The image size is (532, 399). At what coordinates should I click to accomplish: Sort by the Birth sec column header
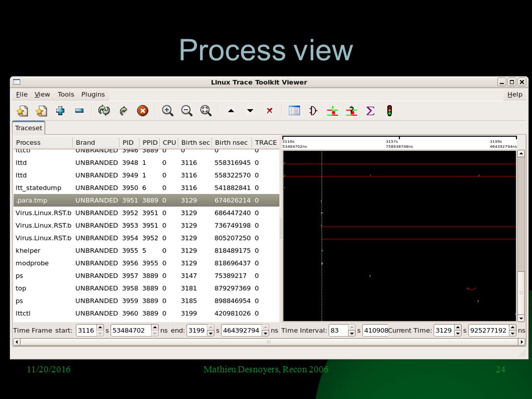click(195, 142)
